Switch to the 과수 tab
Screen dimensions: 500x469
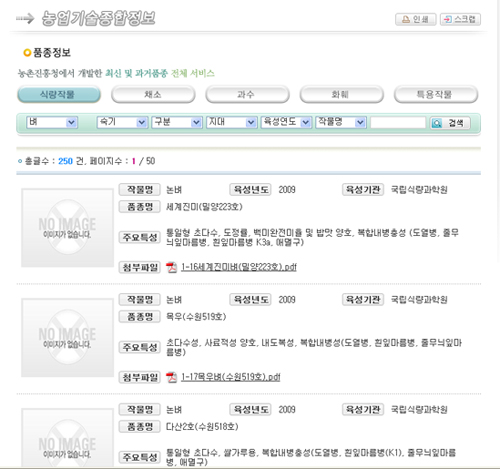point(247,94)
